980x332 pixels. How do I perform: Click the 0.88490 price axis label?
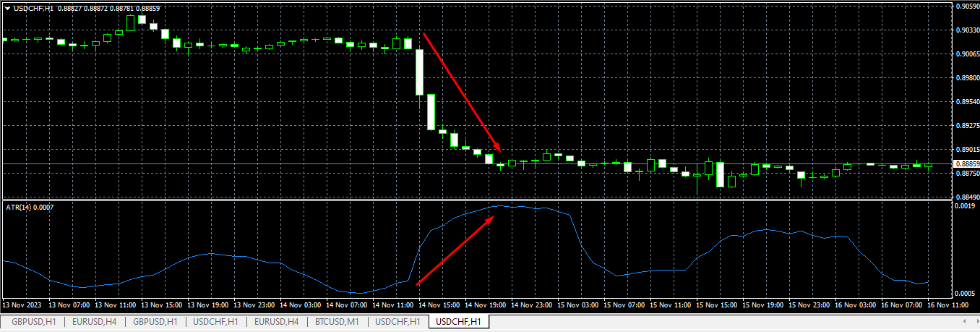[966, 197]
